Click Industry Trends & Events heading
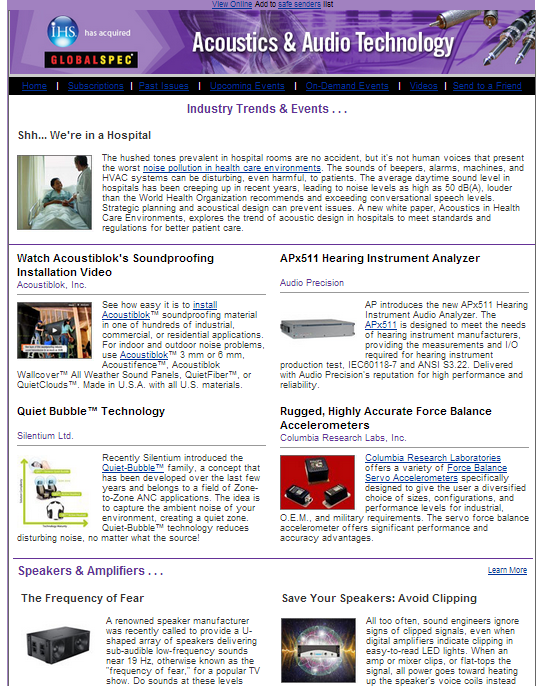Image resolution: width=537 pixels, height=686 pixels. (267, 108)
